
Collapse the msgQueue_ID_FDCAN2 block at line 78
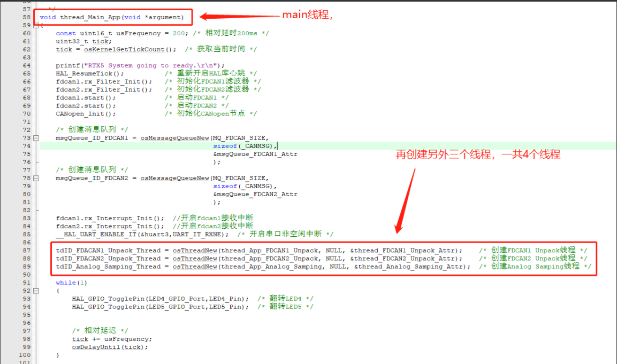[x=35, y=177]
